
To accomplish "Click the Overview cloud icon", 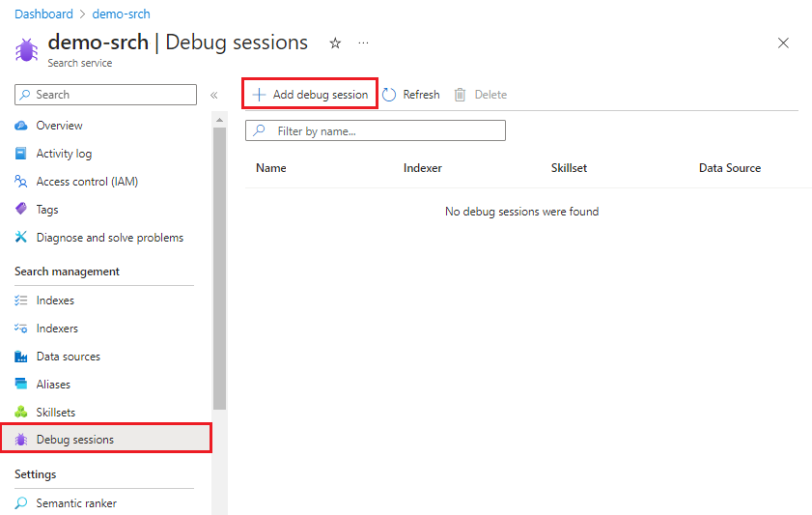I will click(21, 126).
